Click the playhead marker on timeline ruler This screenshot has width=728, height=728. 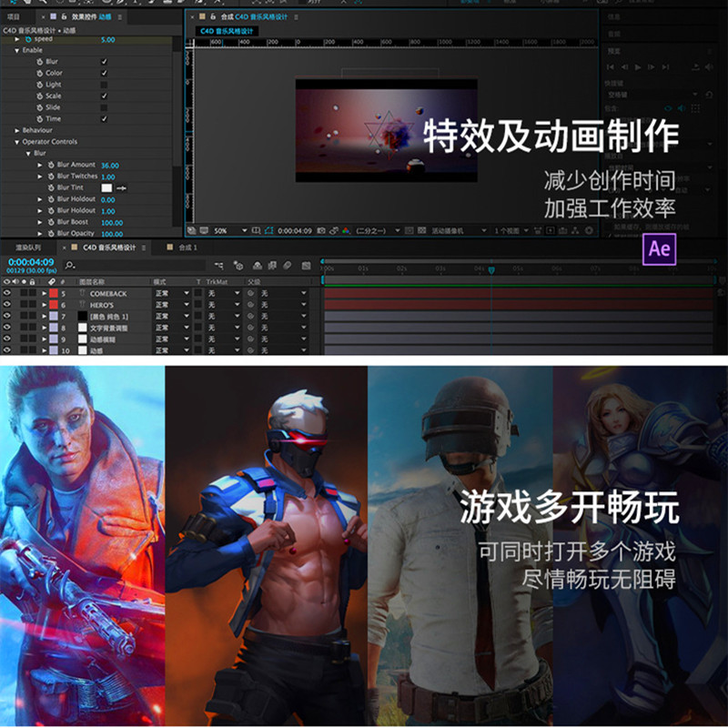491,269
